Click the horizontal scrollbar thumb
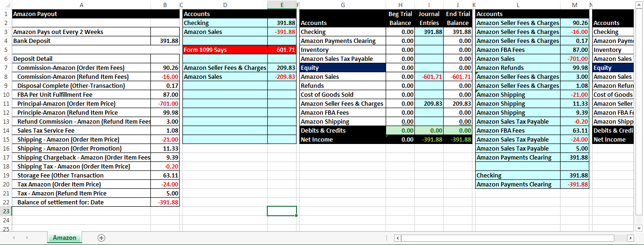 (x=507, y=238)
